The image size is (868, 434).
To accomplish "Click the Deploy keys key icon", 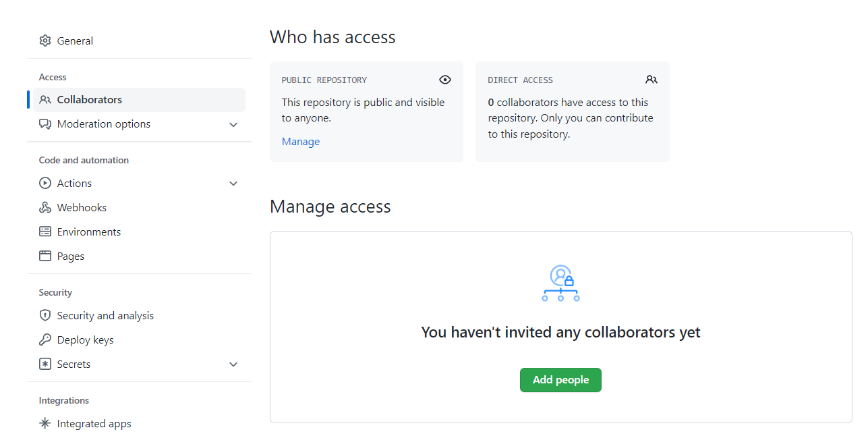I will pyautogui.click(x=45, y=340).
